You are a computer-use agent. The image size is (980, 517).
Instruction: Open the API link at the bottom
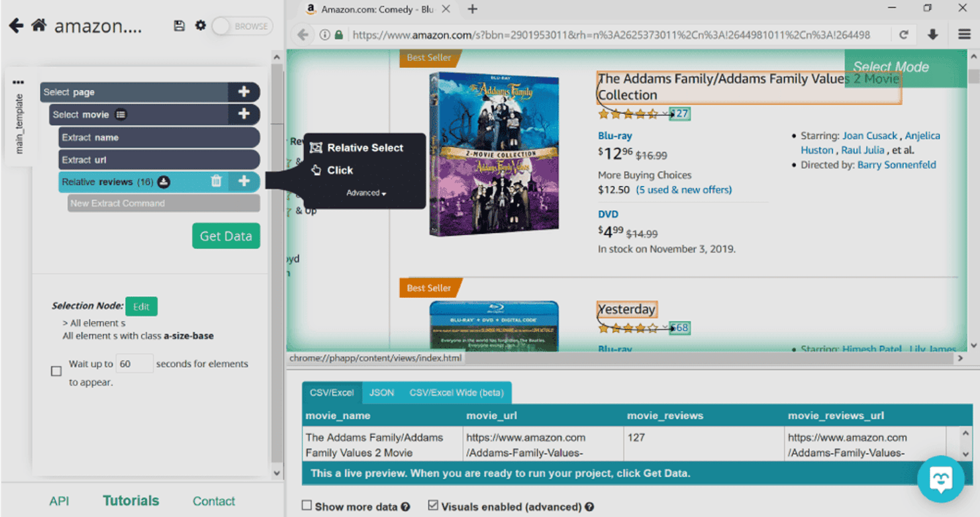(59, 501)
